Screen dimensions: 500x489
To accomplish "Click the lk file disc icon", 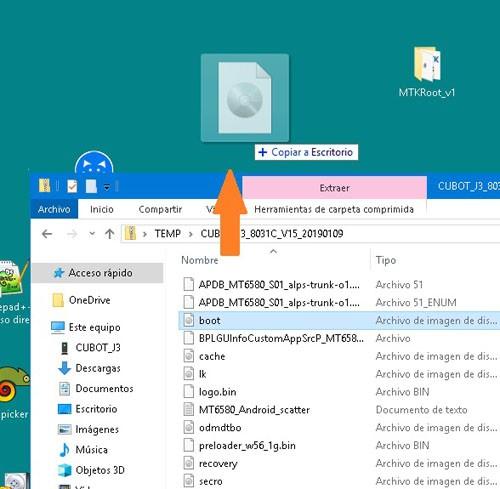I will (x=189, y=374).
